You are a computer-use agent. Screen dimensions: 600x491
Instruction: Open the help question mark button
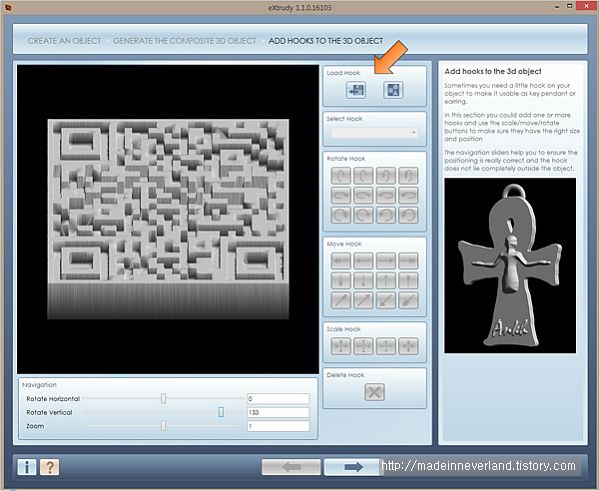49,467
